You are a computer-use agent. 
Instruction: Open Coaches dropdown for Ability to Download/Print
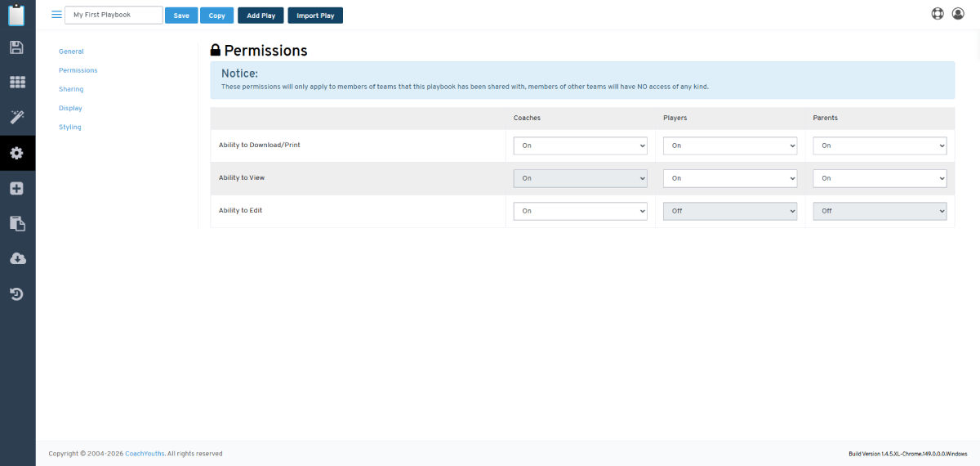(580, 146)
